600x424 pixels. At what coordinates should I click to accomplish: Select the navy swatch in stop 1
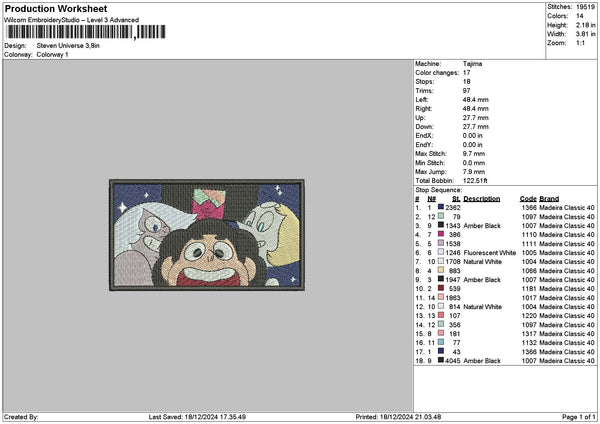click(441, 207)
